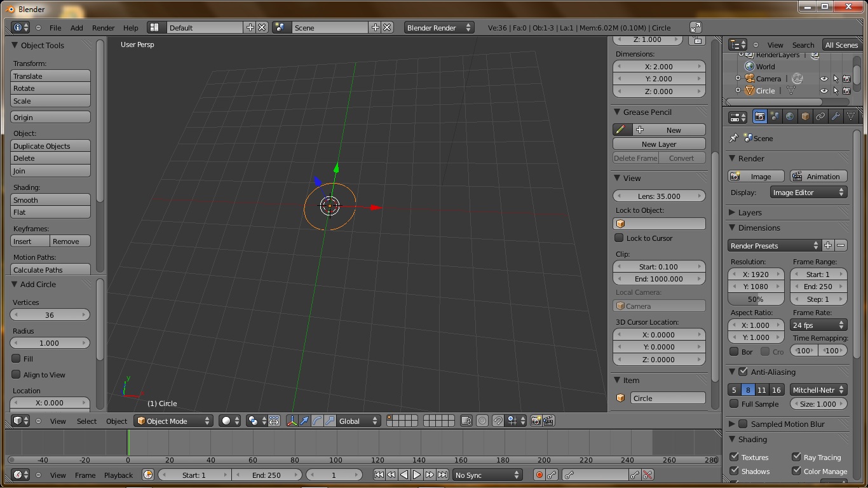The width and height of the screenshot is (868, 488).
Task: Toggle Circle renderability camera icon in outliner
Action: [847, 91]
